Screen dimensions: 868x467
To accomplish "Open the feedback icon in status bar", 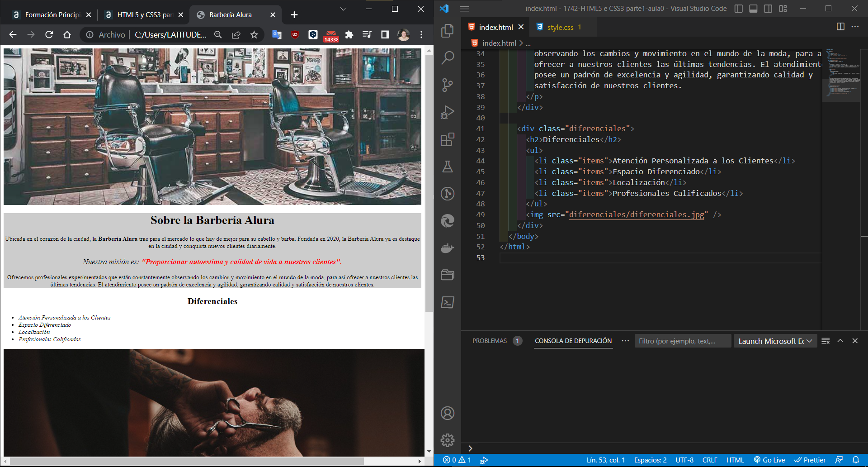I will [839, 460].
